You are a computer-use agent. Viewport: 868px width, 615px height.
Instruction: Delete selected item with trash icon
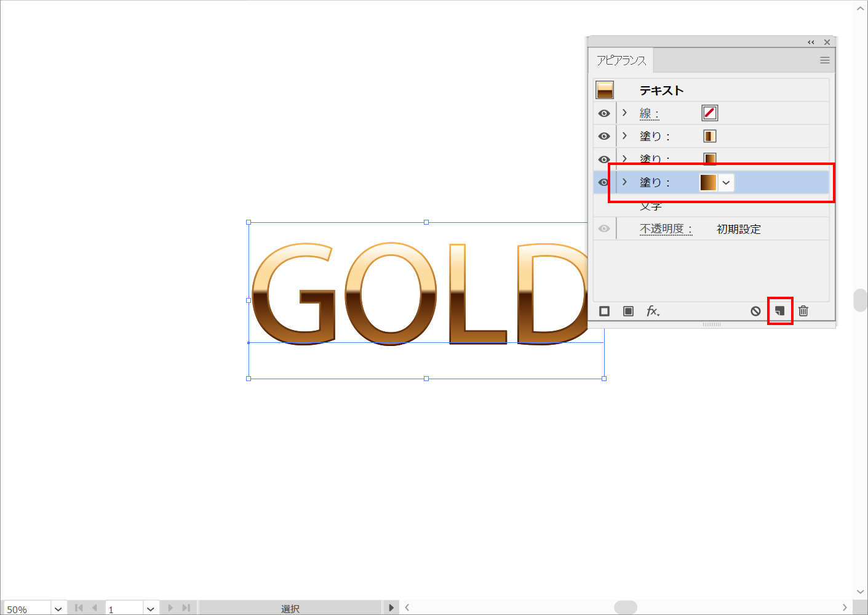point(803,312)
